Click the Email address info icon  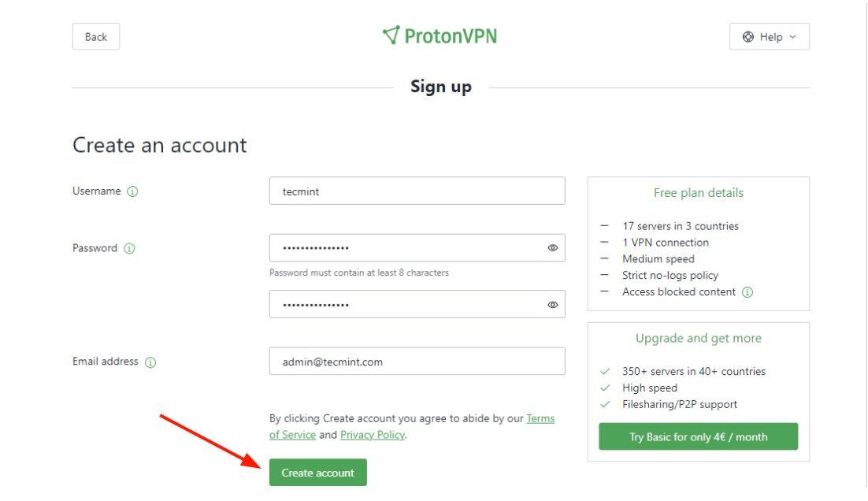click(x=150, y=362)
